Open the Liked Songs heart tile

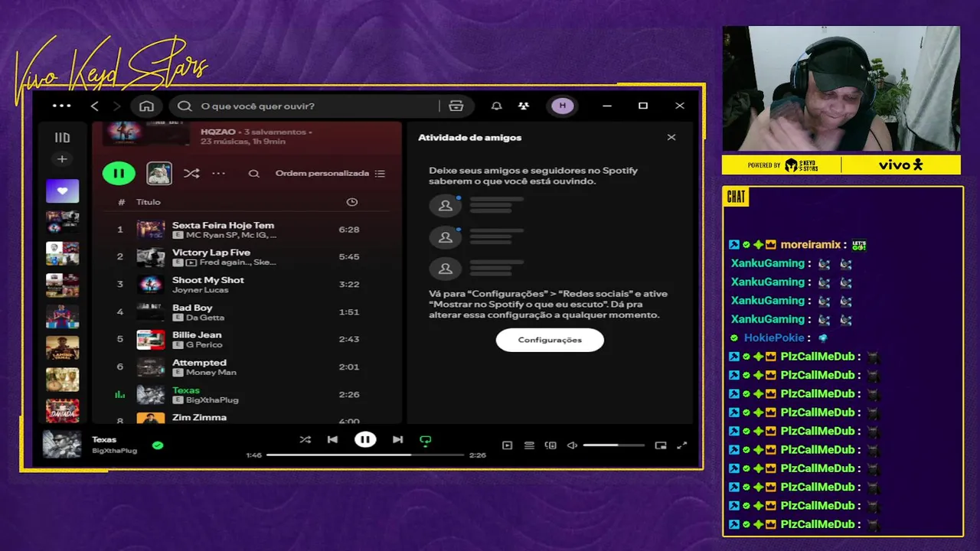click(x=62, y=191)
